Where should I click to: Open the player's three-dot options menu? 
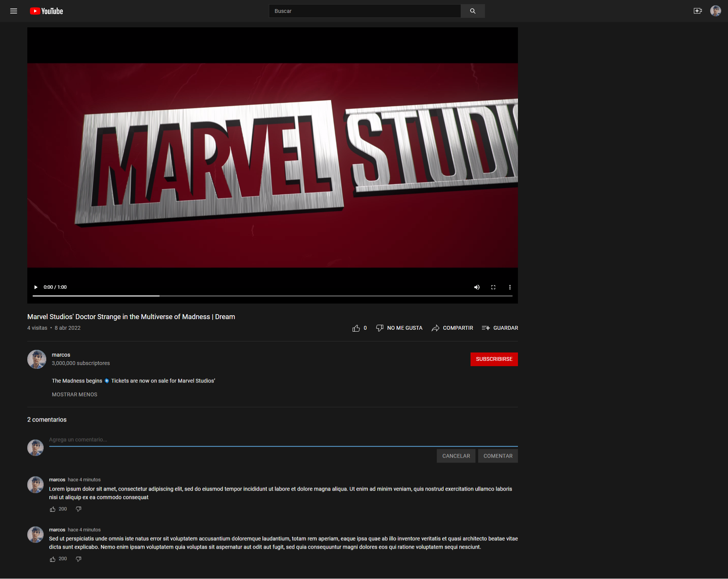click(x=510, y=287)
